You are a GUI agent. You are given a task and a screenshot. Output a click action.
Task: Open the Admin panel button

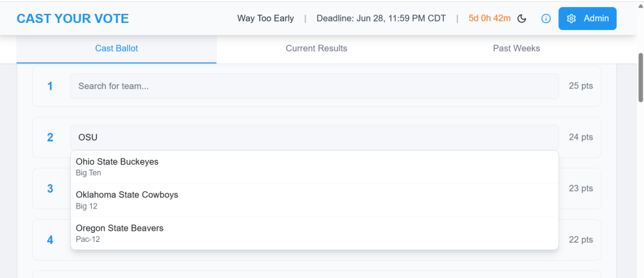click(x=588, y=19)
